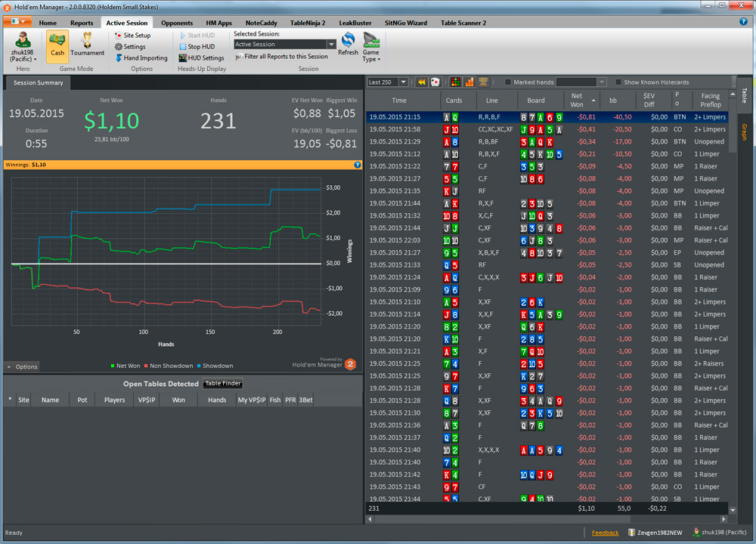
Task: Switch to the Opponents tab
Action: (177, 23)
